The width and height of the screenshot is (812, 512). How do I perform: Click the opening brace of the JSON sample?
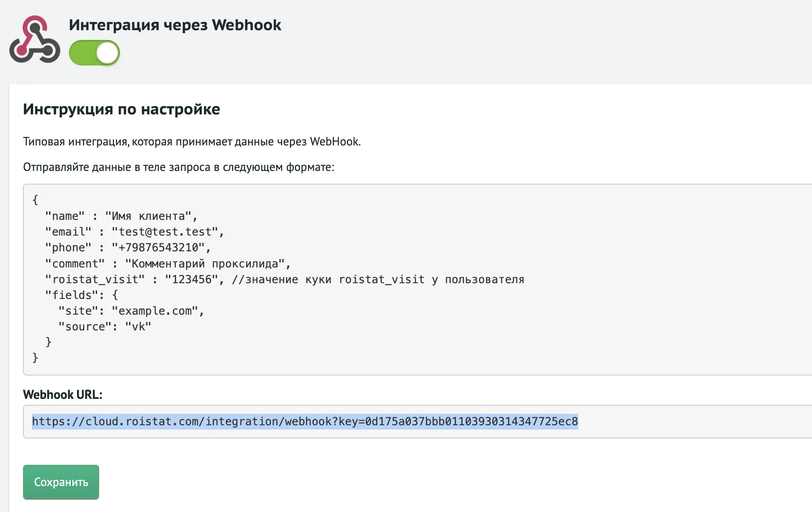(x=35, y=200)
